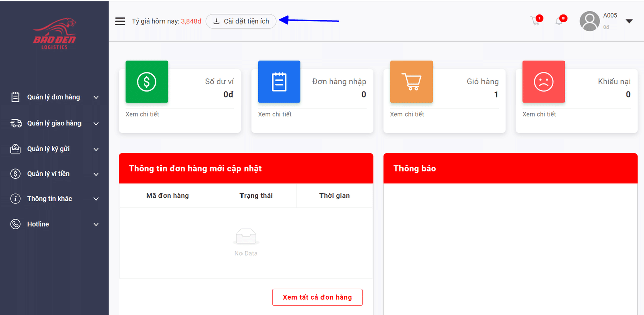This screenshot has height=315, width=644.
Task: Click the user avatar icon
Action: (589, 21)
